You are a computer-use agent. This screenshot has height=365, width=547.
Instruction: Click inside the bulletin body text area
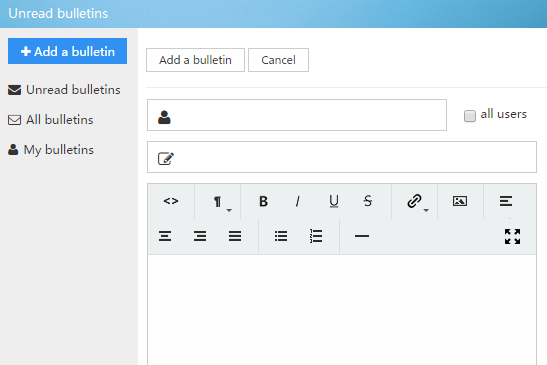pyautogui.click(x=342, y=310)
